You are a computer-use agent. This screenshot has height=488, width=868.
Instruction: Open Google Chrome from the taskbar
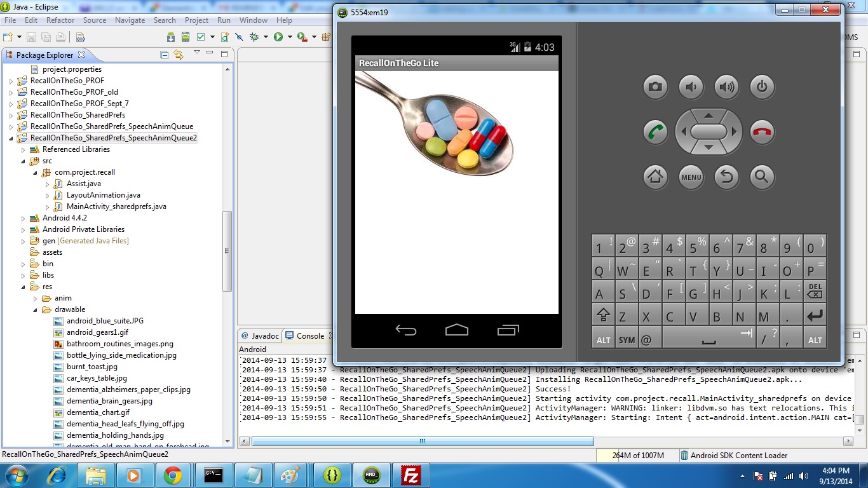(x=173, y=475)
